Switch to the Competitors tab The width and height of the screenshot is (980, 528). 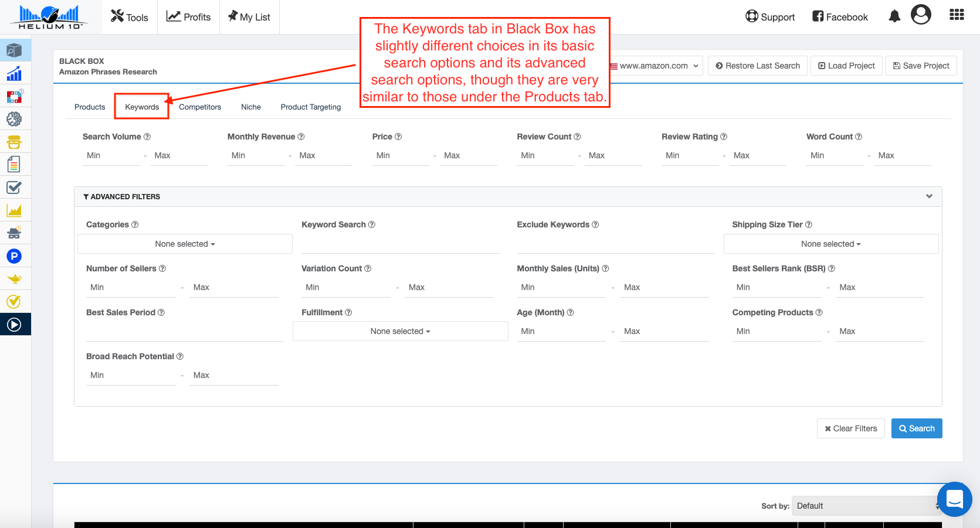click(200, 107)
